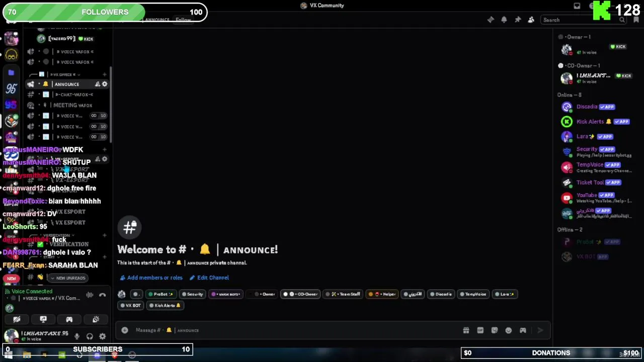
Task: Join the MEETING VAFOX stage channel
Action: point(68,105)
